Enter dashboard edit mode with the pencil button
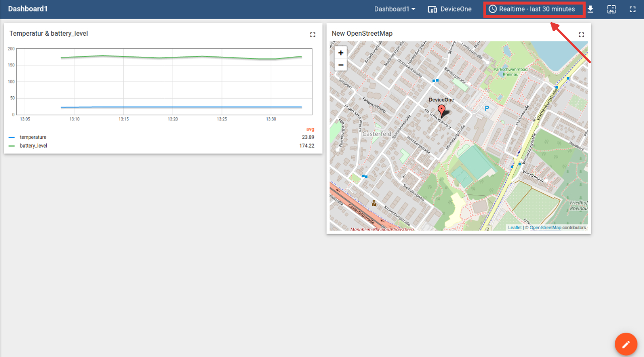Image resolution: width=644 pixels, height=357 pixels. point(626,344)
